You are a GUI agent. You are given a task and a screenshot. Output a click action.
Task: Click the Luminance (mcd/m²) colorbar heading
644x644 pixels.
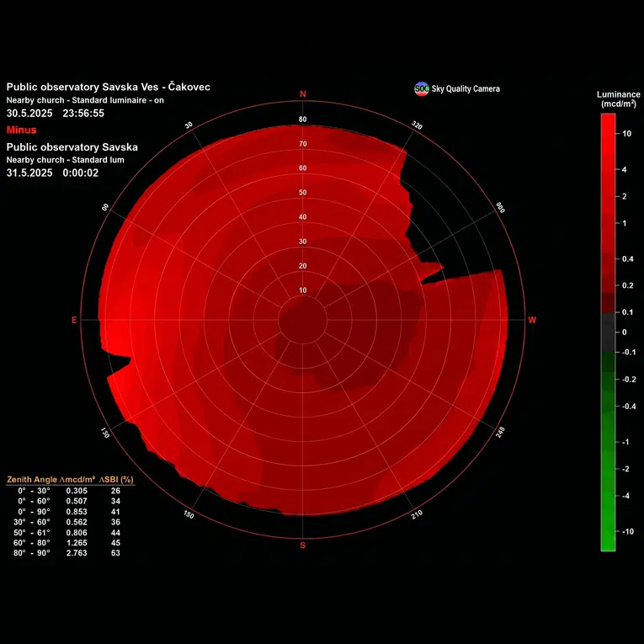[x=618, y=99]
